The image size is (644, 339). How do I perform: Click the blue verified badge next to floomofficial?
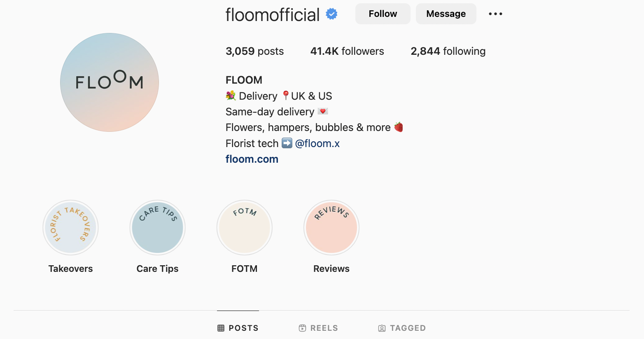tap(331, 14)
